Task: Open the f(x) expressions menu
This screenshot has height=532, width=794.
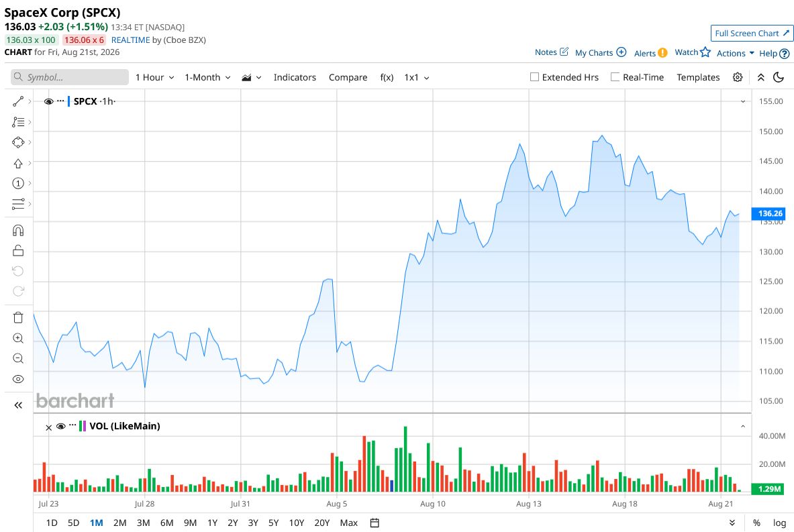Action: [x=387, y=77]
